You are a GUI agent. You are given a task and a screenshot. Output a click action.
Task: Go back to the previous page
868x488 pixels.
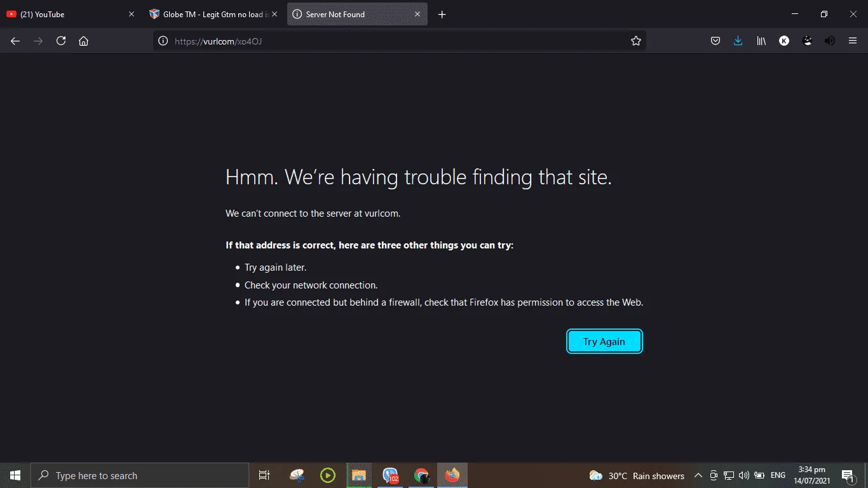15,41
